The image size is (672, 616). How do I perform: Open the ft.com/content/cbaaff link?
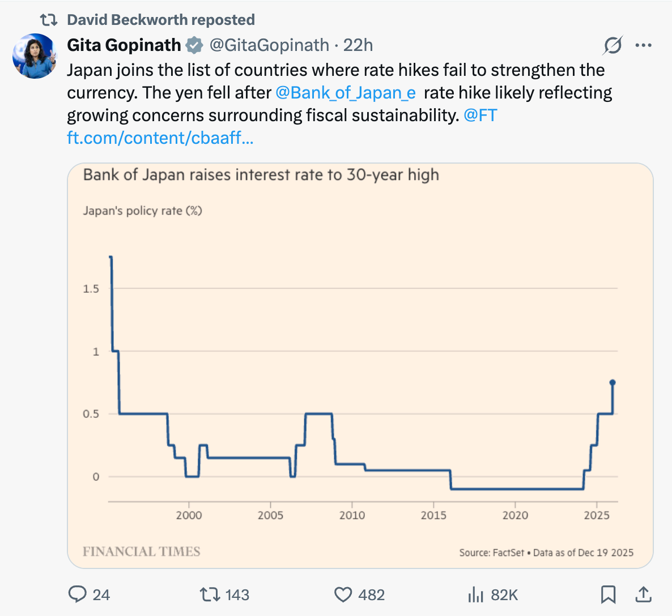tap(160, 138)
